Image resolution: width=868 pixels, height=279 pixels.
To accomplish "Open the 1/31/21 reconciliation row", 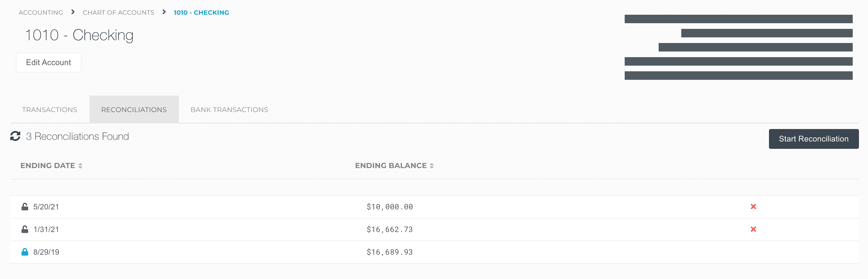I will [46, 229].
